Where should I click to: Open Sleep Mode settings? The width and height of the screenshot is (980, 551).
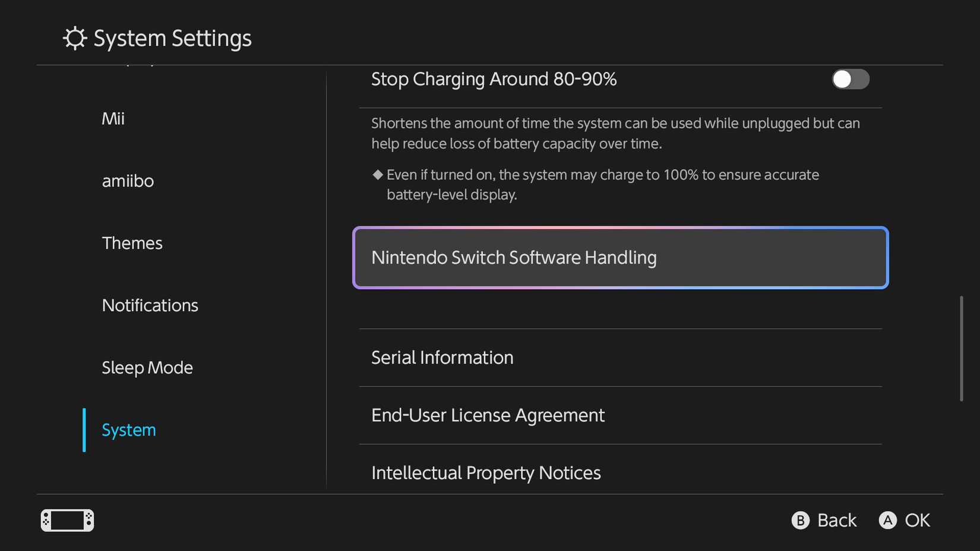coord(147,368)
